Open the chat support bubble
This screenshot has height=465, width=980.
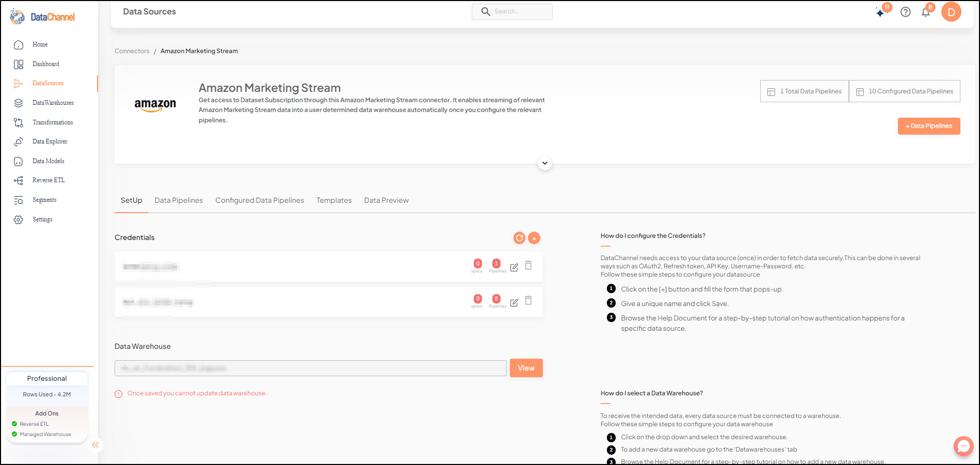(963, 446)
